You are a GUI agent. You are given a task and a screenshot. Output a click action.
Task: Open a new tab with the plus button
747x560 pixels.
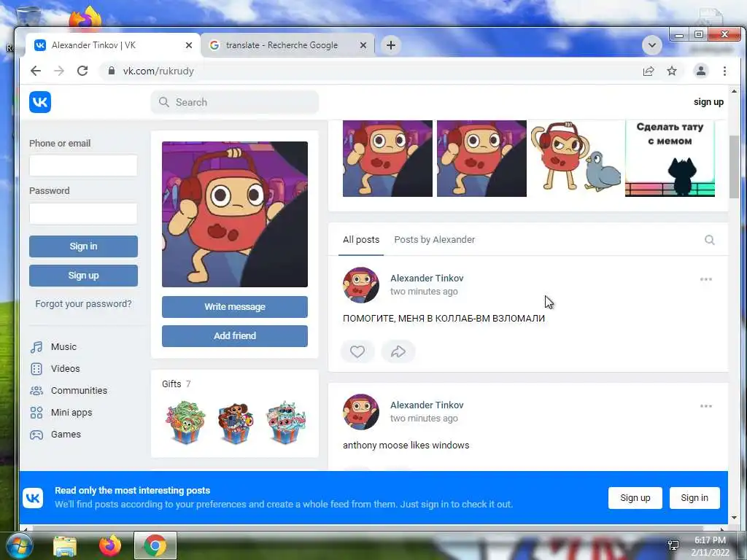(391, 45)
